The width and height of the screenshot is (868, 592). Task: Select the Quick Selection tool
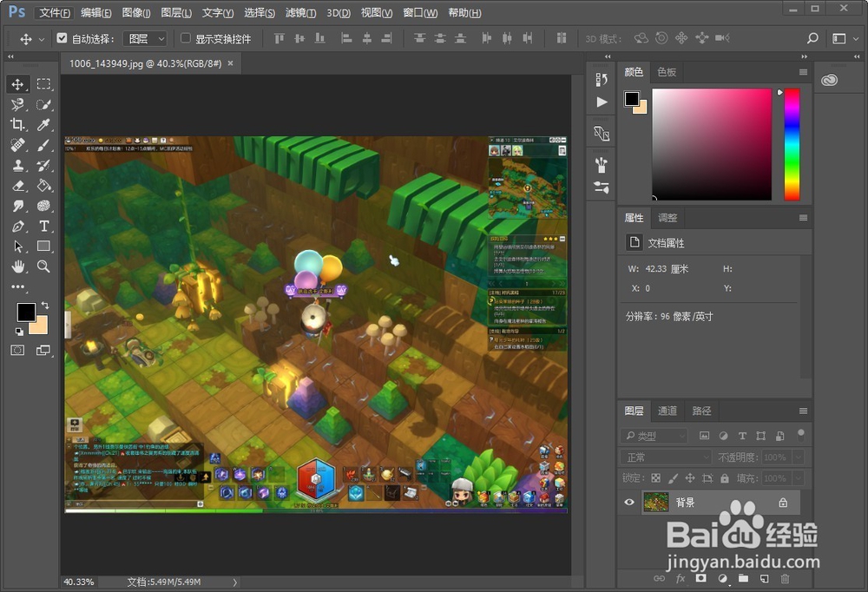[43, 105]
